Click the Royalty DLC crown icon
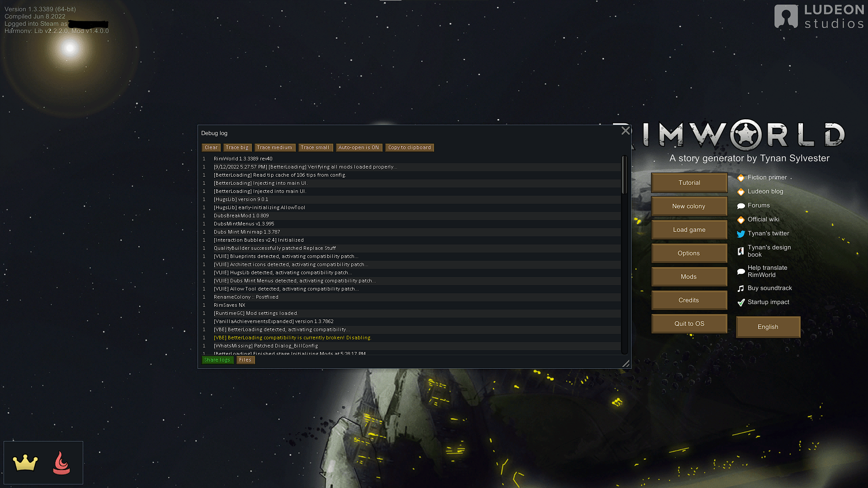Viewport: 868px width, 488px height. pyautogui.click(x=26, y=462)
